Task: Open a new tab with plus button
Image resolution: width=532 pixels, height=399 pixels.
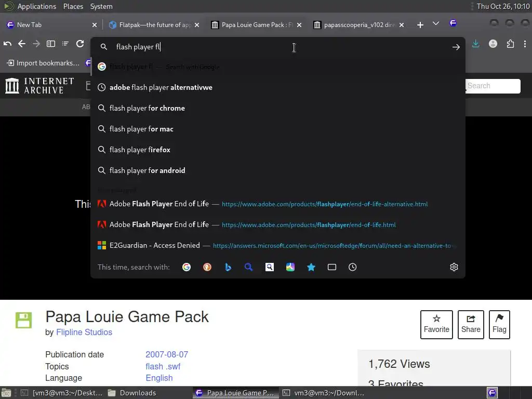Action: click(420, 25)
